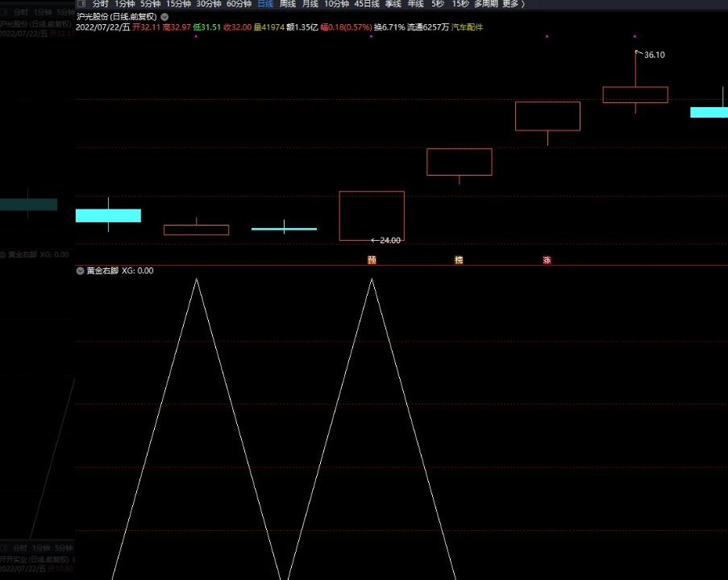Select the 分时 intraday tab
Screen dimensions: 728x580
click(x=100, y=4)
